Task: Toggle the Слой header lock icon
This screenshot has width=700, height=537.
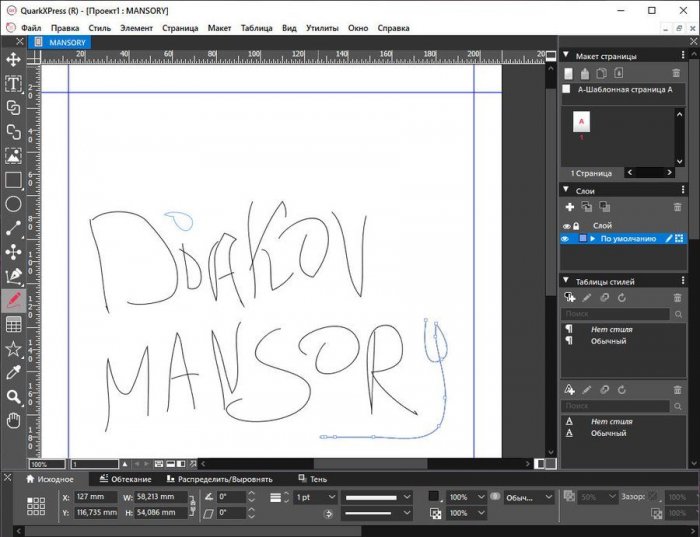Action: click(576, 226)
